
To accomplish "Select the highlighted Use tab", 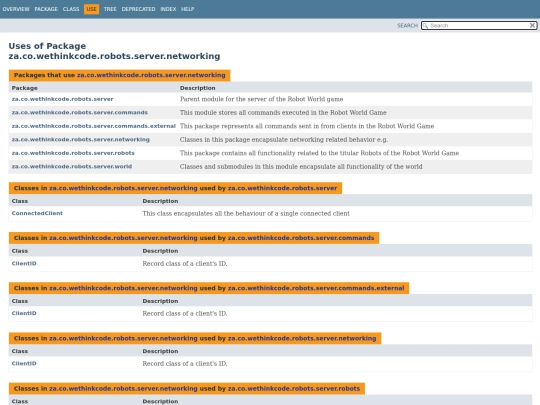I will (91, 9).
